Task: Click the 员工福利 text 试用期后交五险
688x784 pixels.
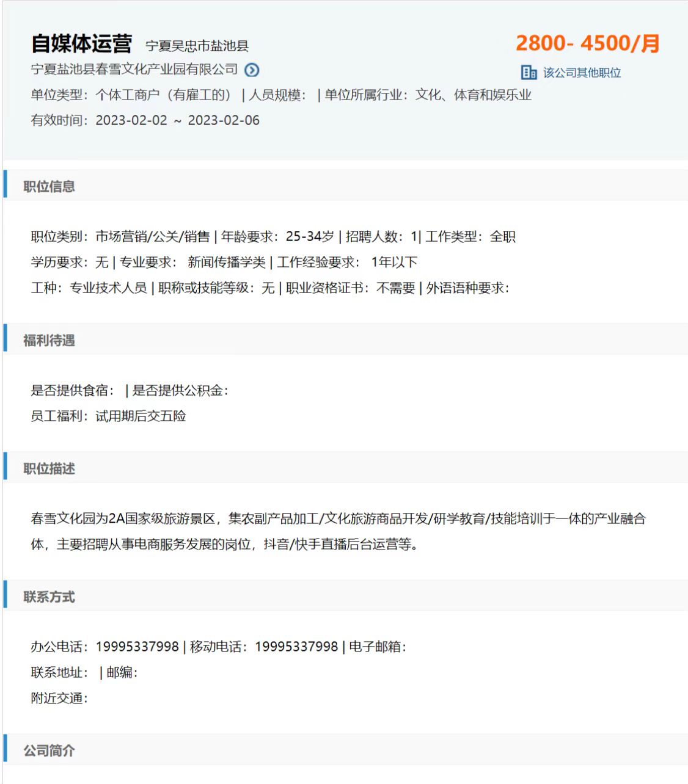Action: point(141,416)
